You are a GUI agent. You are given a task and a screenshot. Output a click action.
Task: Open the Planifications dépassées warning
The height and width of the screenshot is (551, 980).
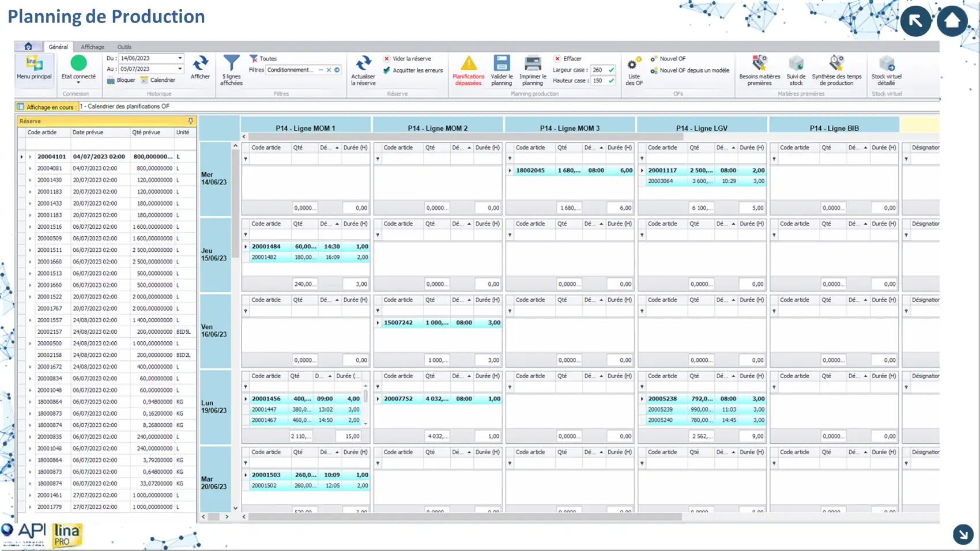click(468, 65)
